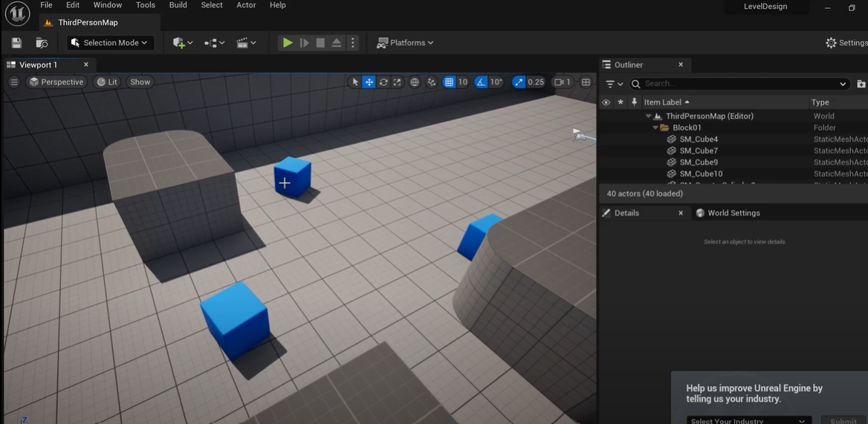Toggle grid snapping in the viewport
Viewport: 868px width, 424px height.
pos(449,82)
